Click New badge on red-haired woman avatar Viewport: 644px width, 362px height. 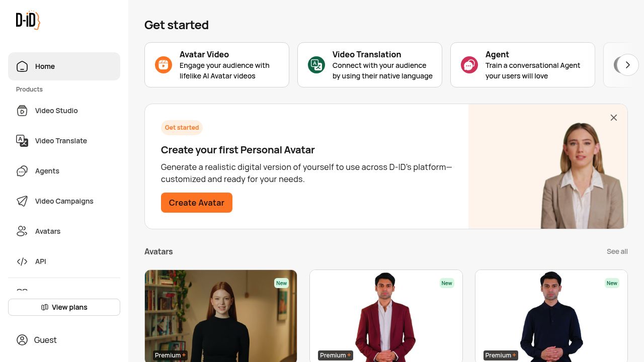(x=281, y=283)
